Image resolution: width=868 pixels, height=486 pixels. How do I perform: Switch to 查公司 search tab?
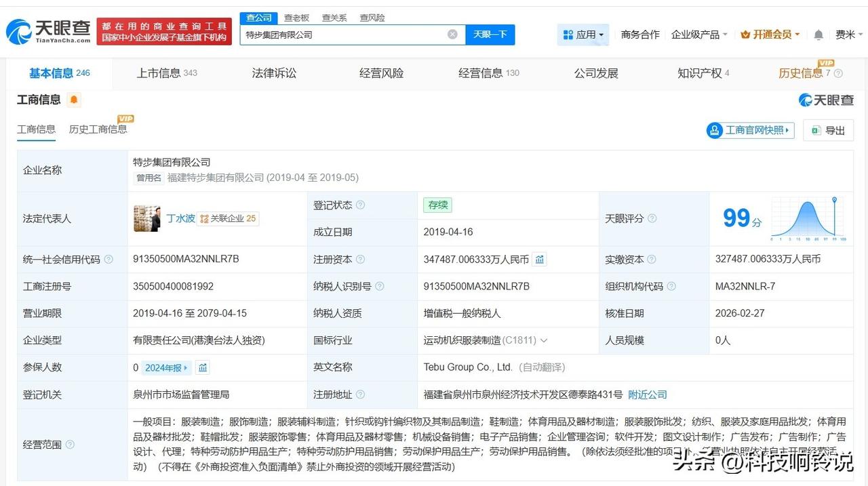click(259, 18)
